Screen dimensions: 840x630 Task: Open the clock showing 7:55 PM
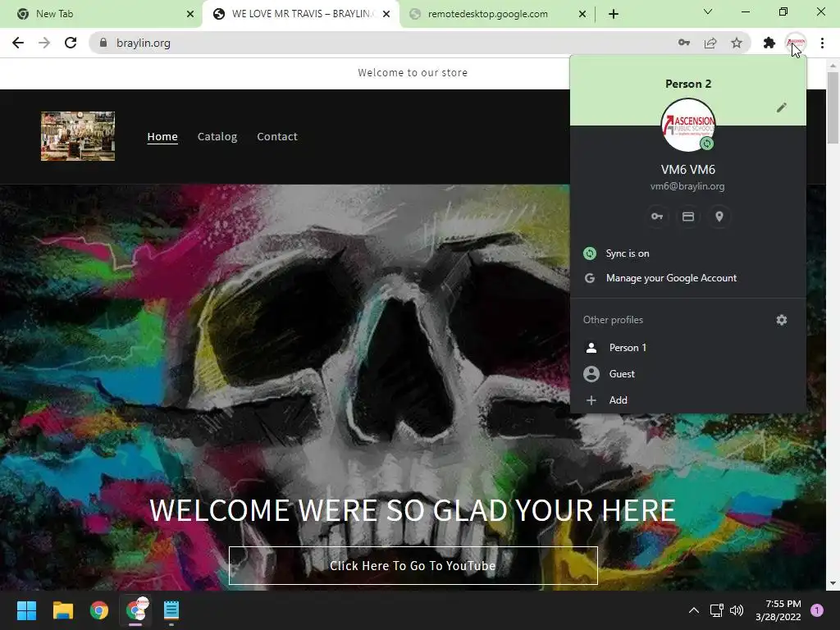pos(778,610)
